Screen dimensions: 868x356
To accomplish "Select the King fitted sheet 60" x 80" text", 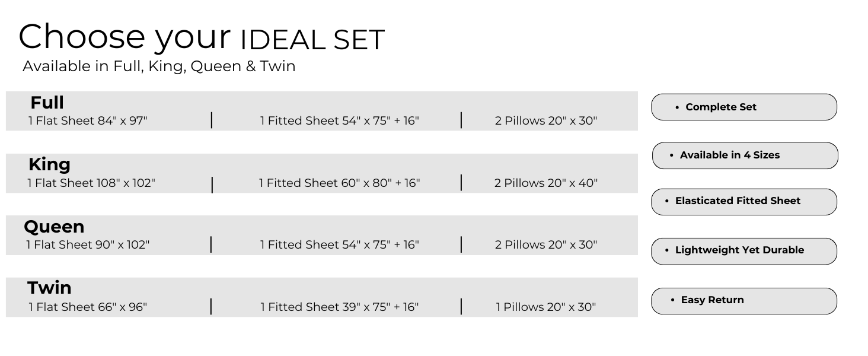I will click(x=339, y=183).
